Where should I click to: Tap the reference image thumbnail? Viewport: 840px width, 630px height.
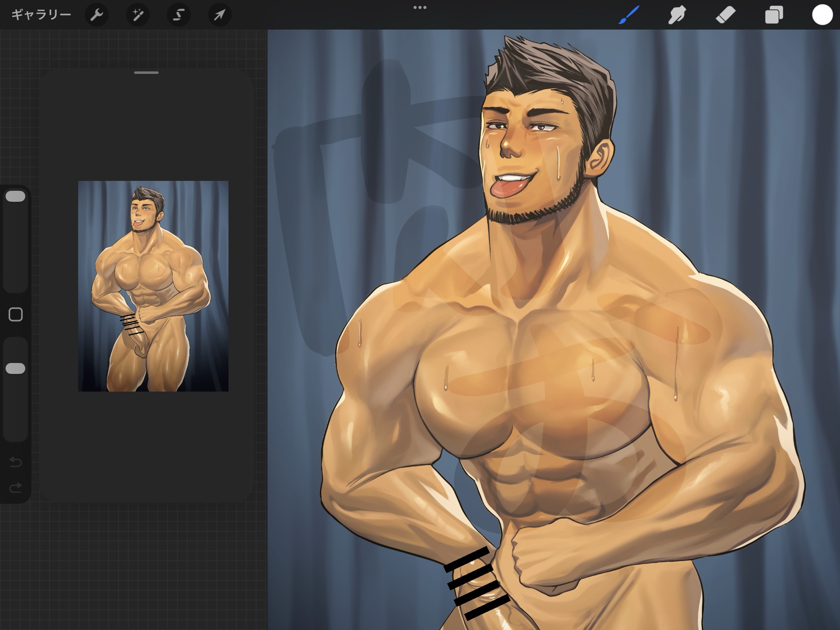[x=153, y=286]
